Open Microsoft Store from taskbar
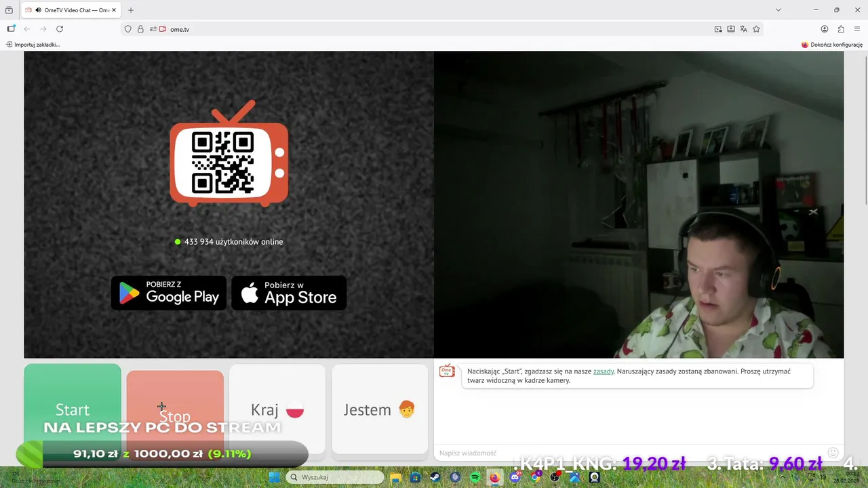868x488 pixels. pos(415,477)
